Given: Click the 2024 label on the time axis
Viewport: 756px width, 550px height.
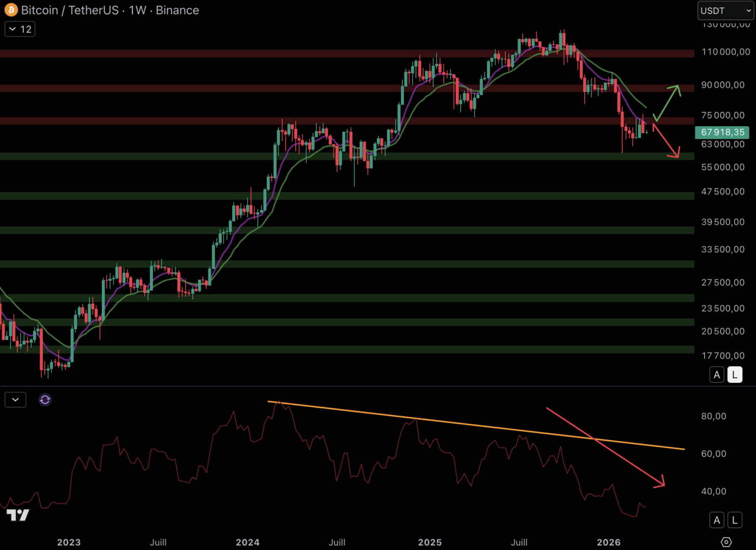Looking at the screenshot, I should click(x=248, y=542).
